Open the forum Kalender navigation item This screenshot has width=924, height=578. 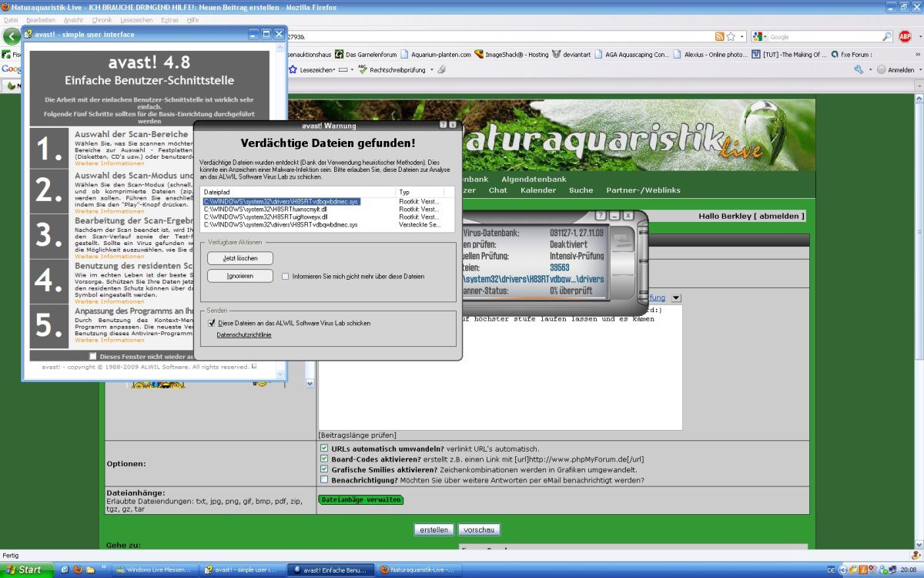click(538, 190)
